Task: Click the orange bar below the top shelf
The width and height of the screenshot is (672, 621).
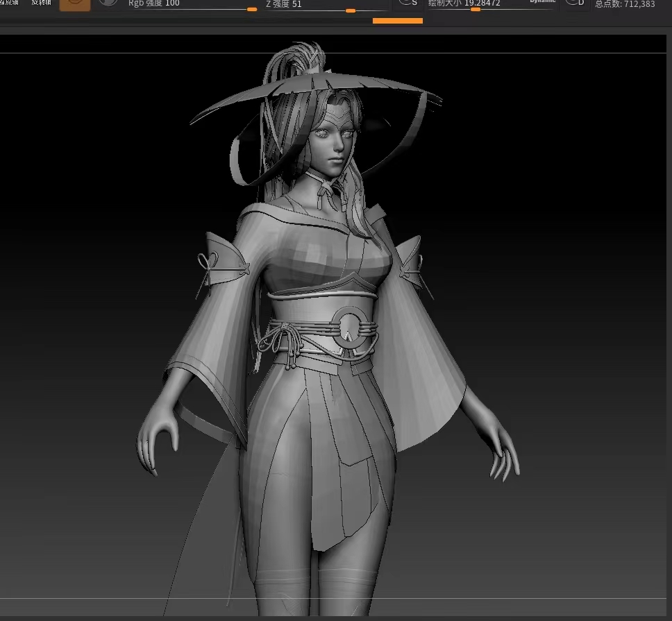Action: (397, 21)
